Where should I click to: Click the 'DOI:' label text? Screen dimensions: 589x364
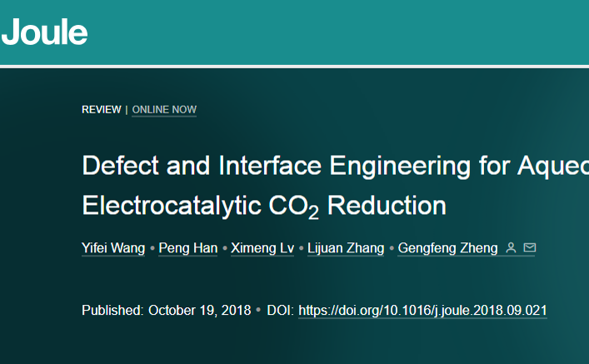coord(280,310)
